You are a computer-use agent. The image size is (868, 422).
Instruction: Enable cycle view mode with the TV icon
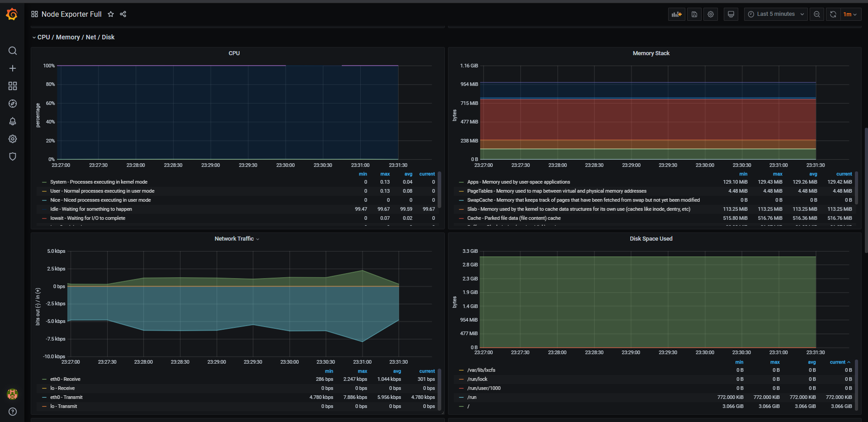(731, 14)
